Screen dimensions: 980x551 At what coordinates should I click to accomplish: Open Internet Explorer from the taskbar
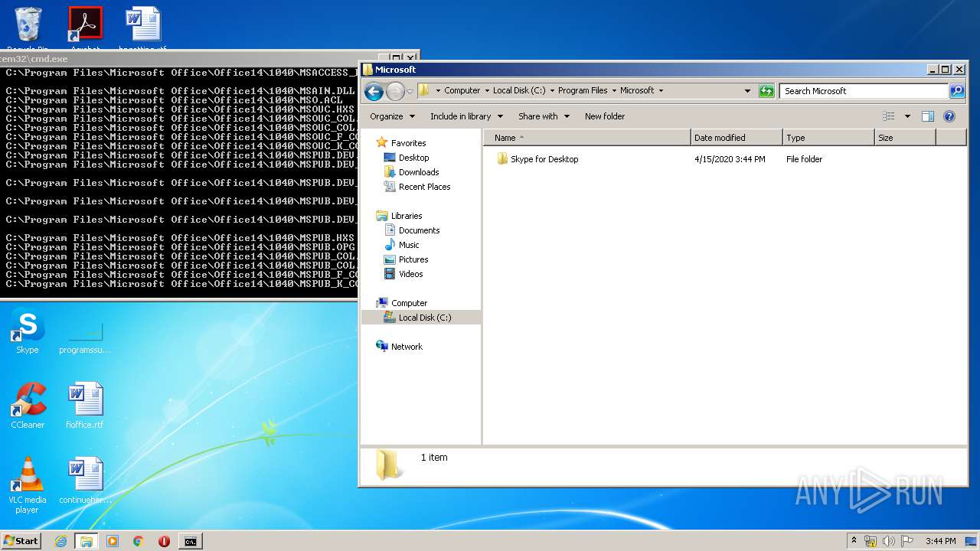pyautogui.click(x=60, y=541)
